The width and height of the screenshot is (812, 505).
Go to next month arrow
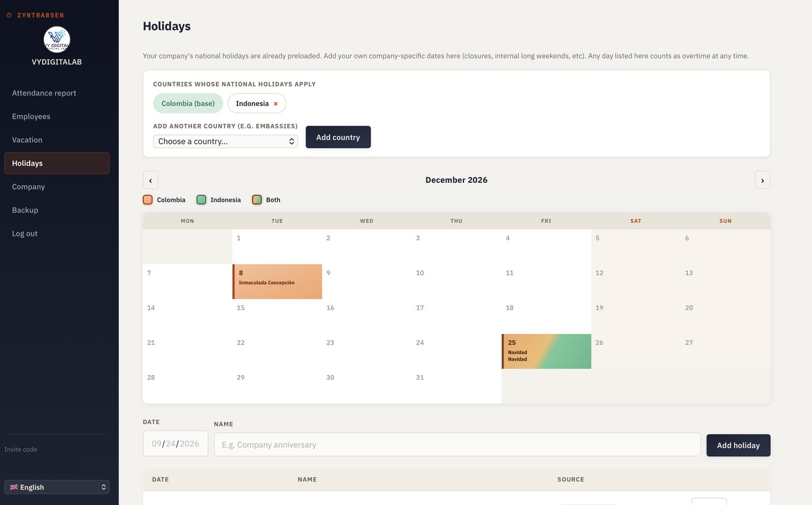point(762,180)
